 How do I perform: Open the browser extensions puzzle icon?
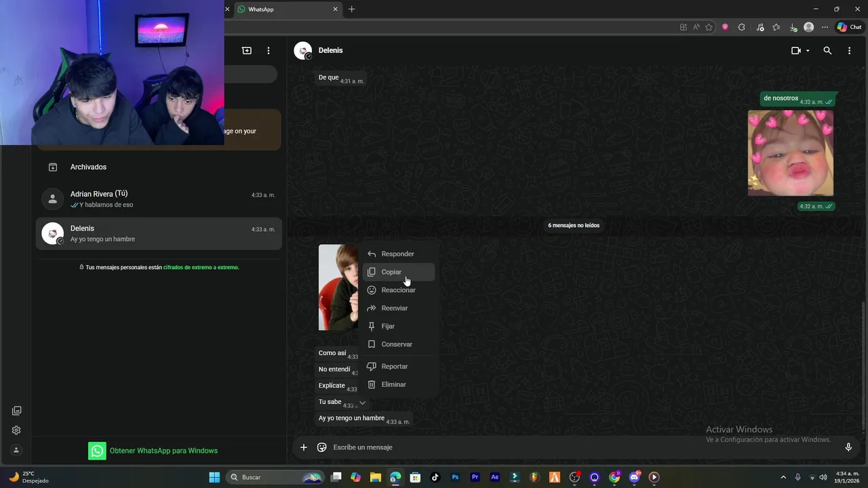(741, 27)
